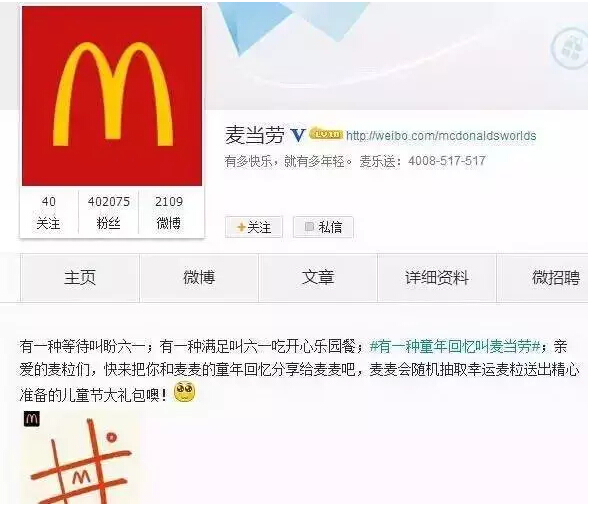
Task: View the 402075 粉丝 followers count
Action: 109,212
